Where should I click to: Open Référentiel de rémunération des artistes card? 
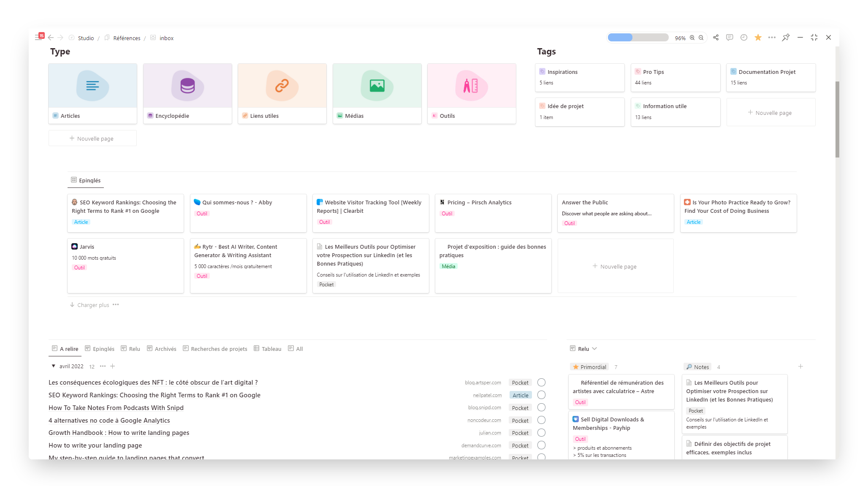coord(621,392)
